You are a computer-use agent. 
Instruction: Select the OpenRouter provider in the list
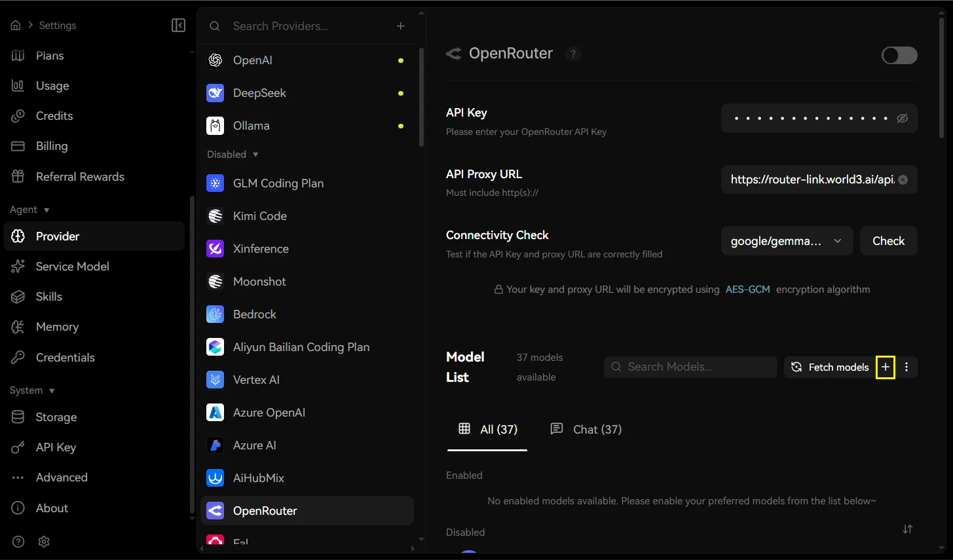(307, 511)
